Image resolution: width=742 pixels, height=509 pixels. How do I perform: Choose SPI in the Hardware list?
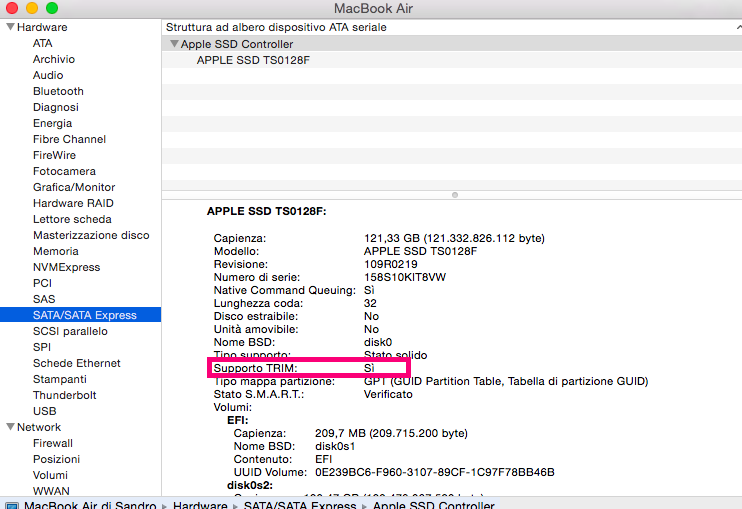[42, 347]
